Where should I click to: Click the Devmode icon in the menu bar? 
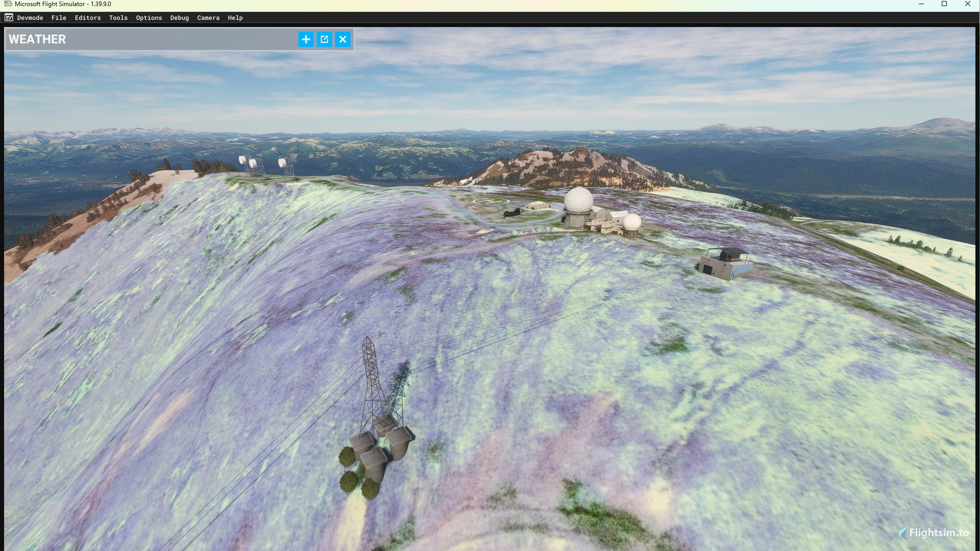(9, 18)
